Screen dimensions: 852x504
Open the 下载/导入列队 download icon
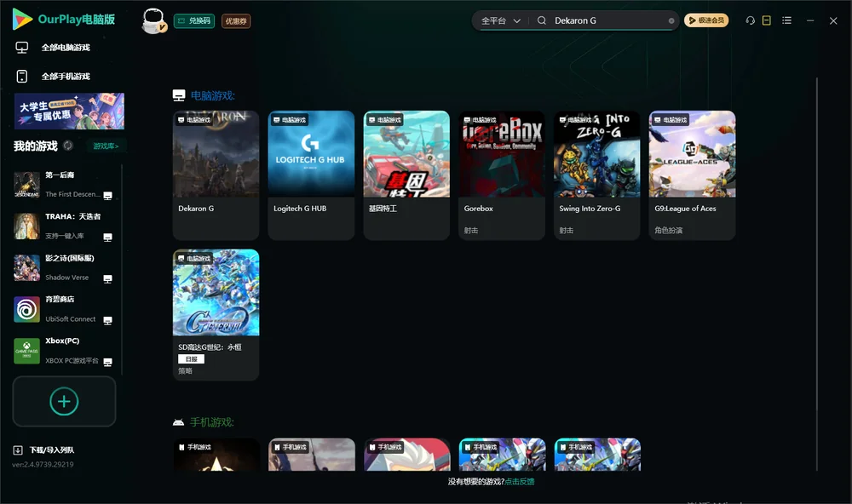18,450
